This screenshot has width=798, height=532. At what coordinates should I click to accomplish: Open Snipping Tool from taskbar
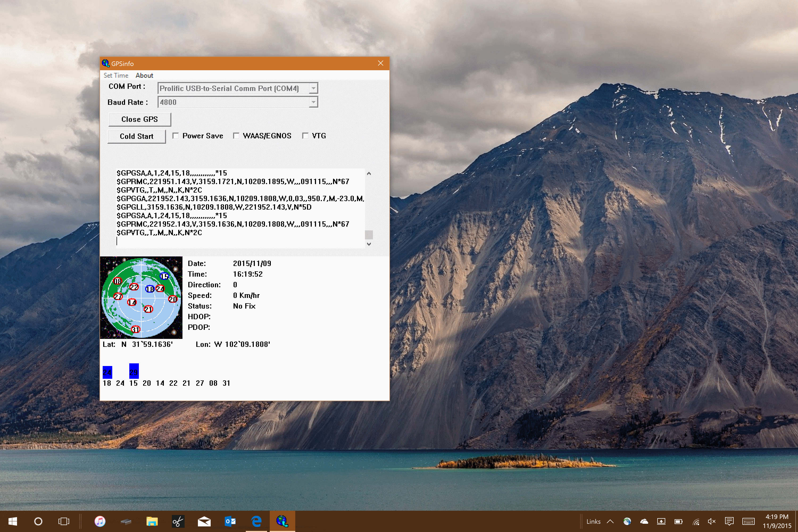178,521
